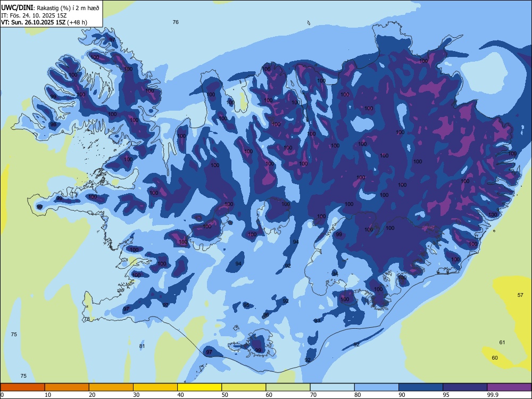This screenshot has width=532, height=399.
Task: Click the 60–70 pale green legend swatch
Action: [288, 387]
